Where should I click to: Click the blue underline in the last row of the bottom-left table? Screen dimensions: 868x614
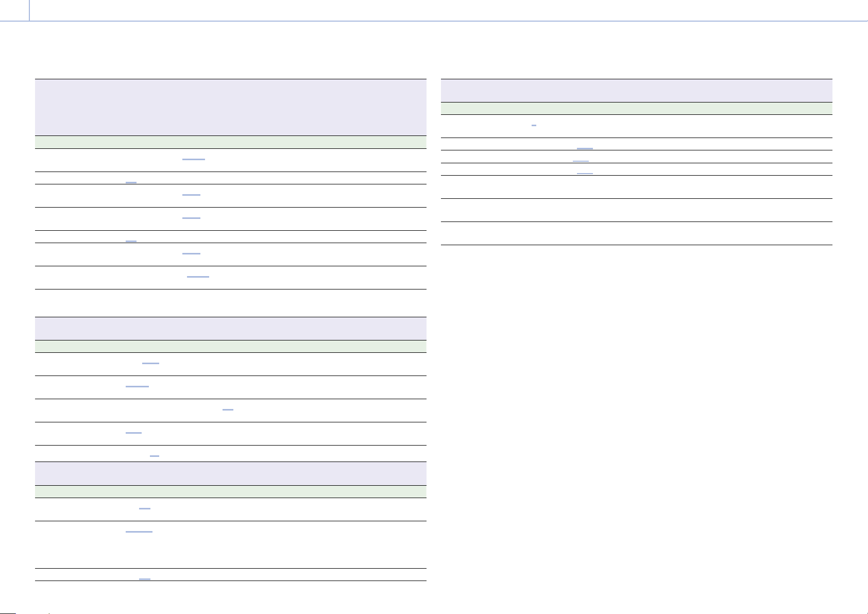click(x=145, y=579)
